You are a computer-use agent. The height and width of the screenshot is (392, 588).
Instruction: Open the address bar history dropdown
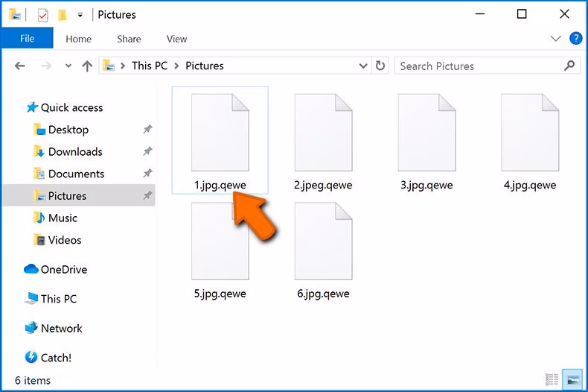[x=364, y=66]
